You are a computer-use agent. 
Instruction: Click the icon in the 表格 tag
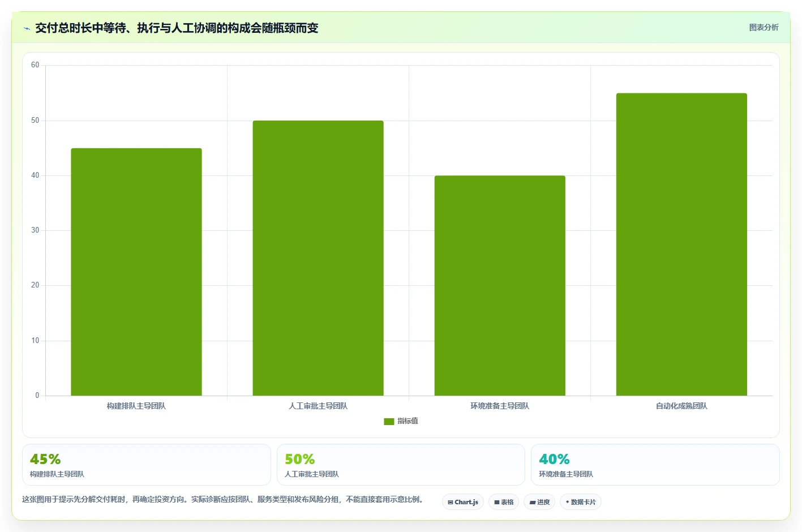(497, 503)
